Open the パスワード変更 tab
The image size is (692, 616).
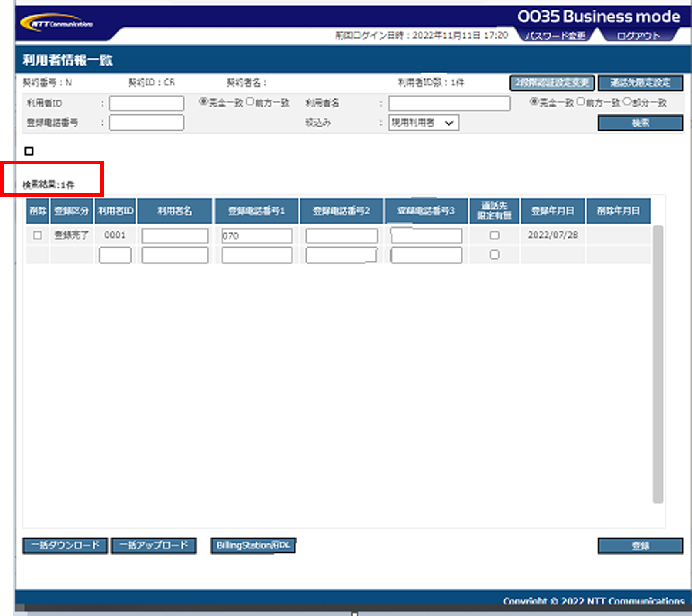(555, 36)
